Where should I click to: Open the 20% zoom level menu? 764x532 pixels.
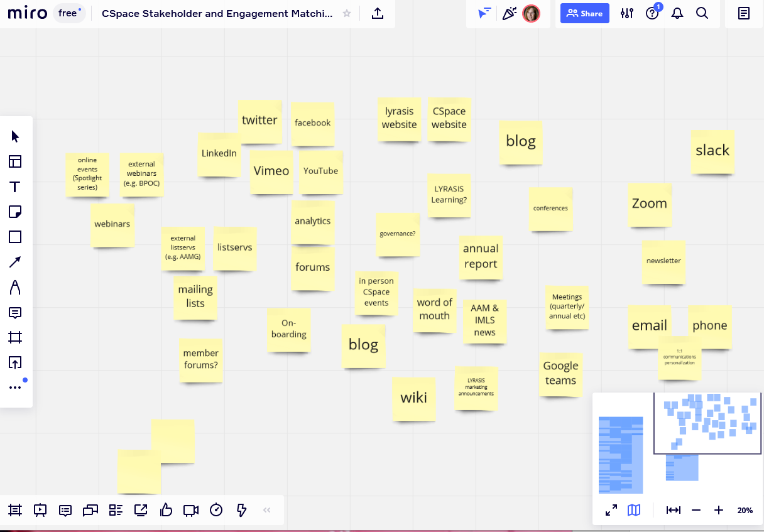pyautogui.click(x=745, y=510)
